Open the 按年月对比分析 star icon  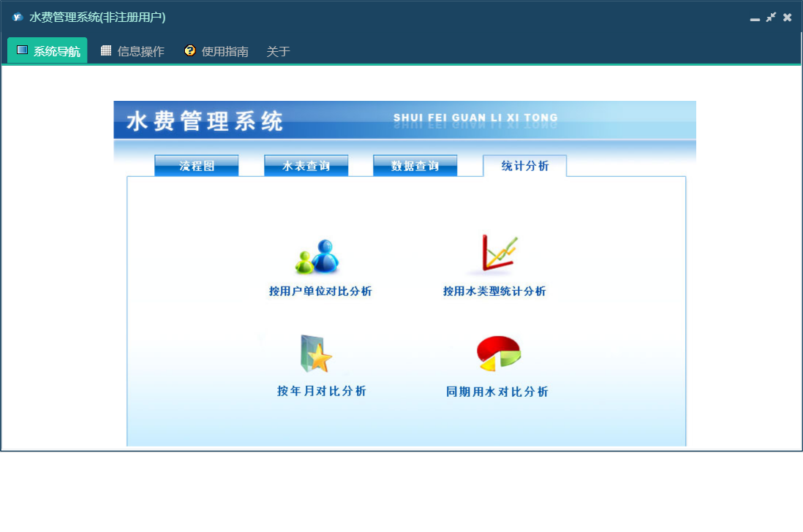(x=316, y=354)
